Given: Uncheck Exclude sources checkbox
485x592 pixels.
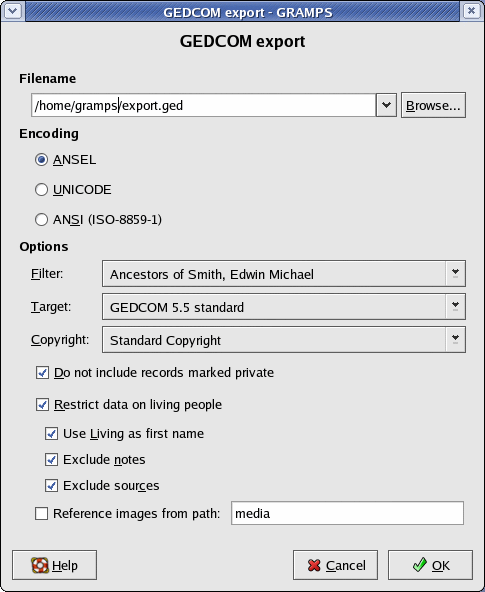Looking at the screenshot, I should pos(51,486).
